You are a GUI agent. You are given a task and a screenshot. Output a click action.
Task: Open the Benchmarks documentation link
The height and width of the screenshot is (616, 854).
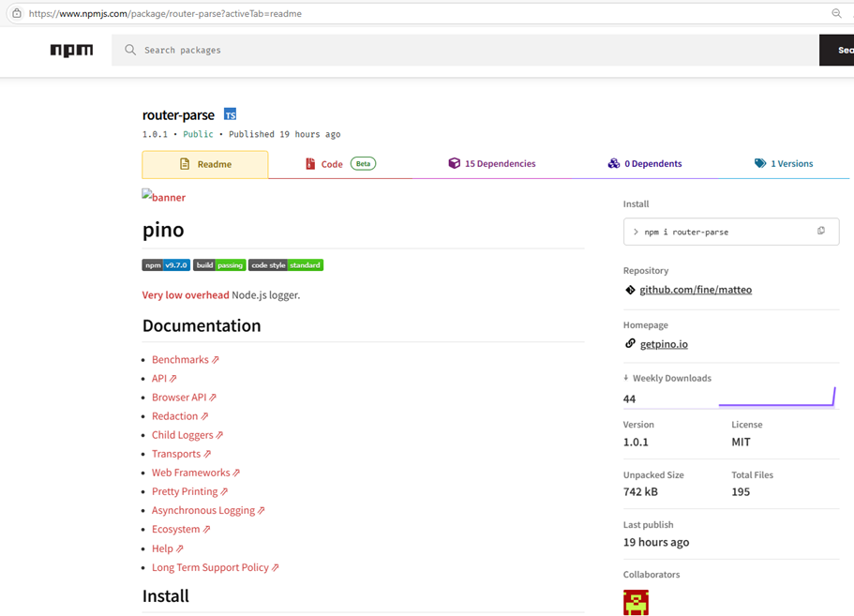(186, 359)
